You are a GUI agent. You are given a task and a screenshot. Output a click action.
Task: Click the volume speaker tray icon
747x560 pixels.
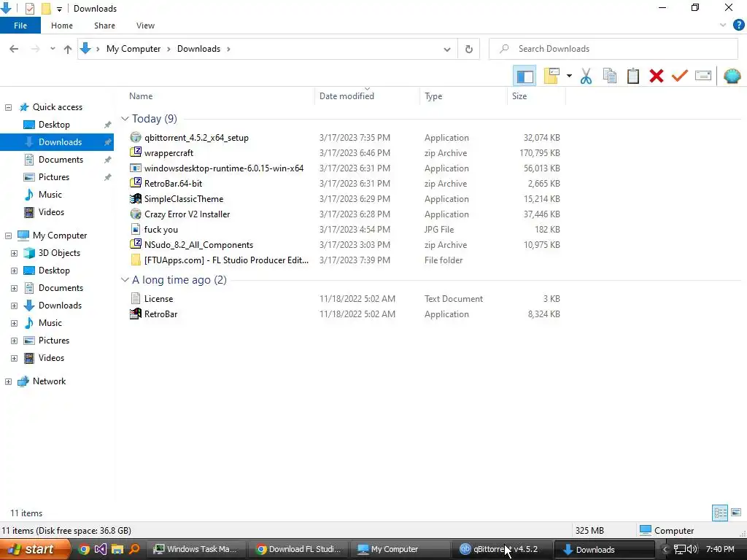tap(692, 549)
